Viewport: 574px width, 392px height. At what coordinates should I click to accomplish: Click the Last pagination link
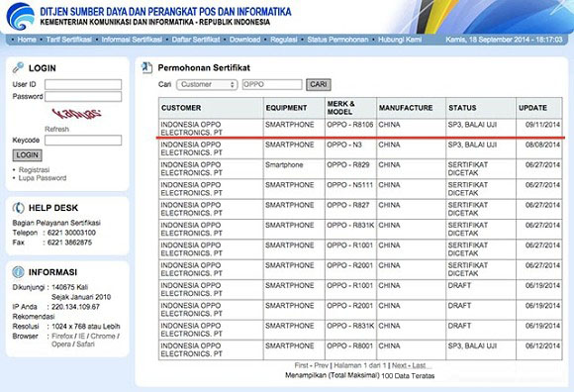420,365
